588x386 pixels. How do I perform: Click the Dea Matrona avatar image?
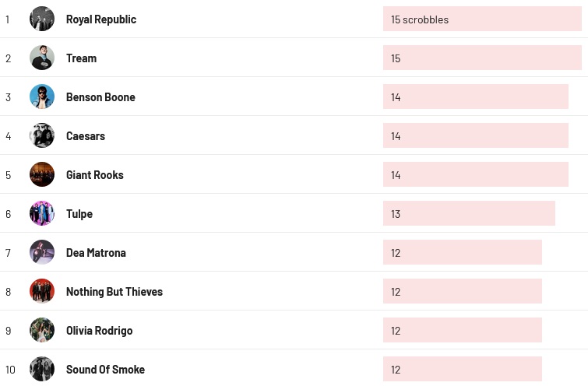coord(42,253)
